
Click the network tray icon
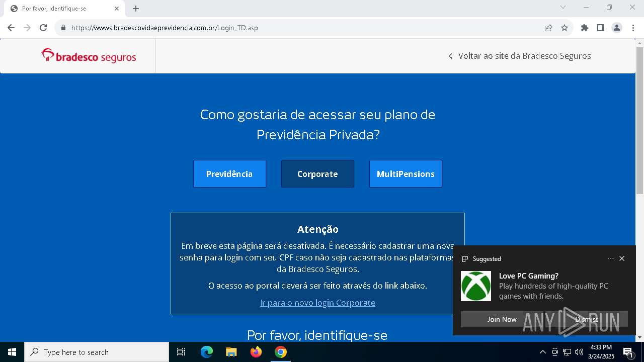(567, 352)
